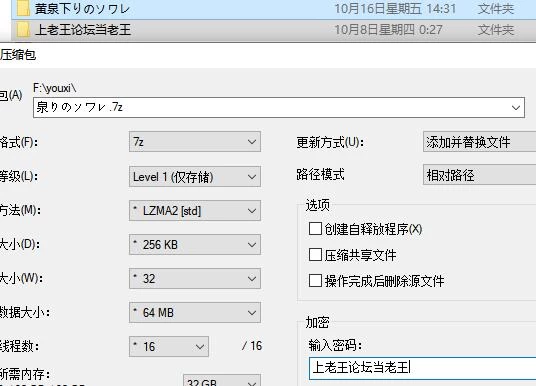Open the 256 KB dictionary size dropdown

click(x=195, y=244)
